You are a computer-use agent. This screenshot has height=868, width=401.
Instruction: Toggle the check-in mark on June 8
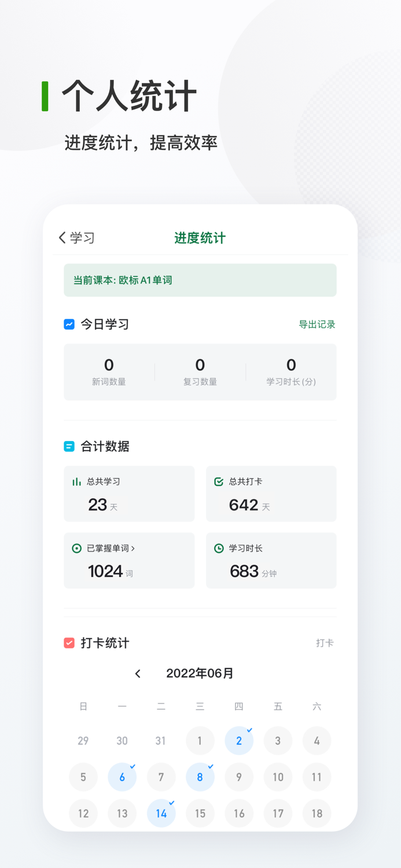point(200,777)
